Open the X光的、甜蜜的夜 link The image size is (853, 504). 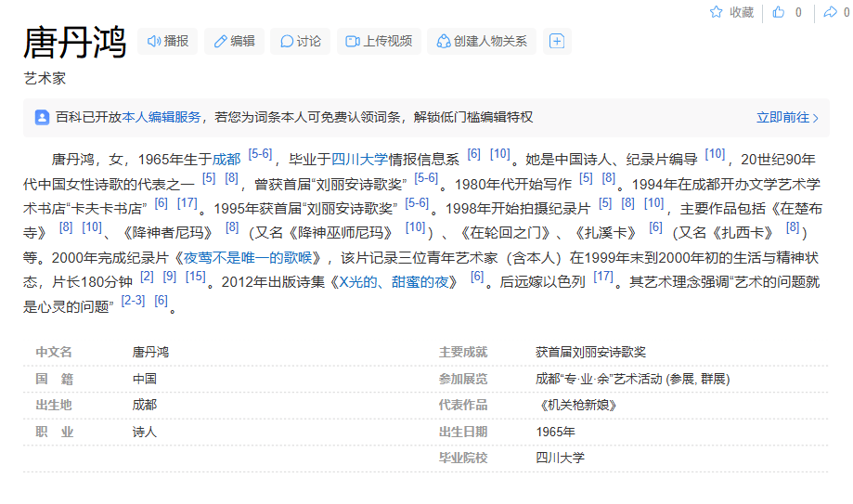click(398, 281)
